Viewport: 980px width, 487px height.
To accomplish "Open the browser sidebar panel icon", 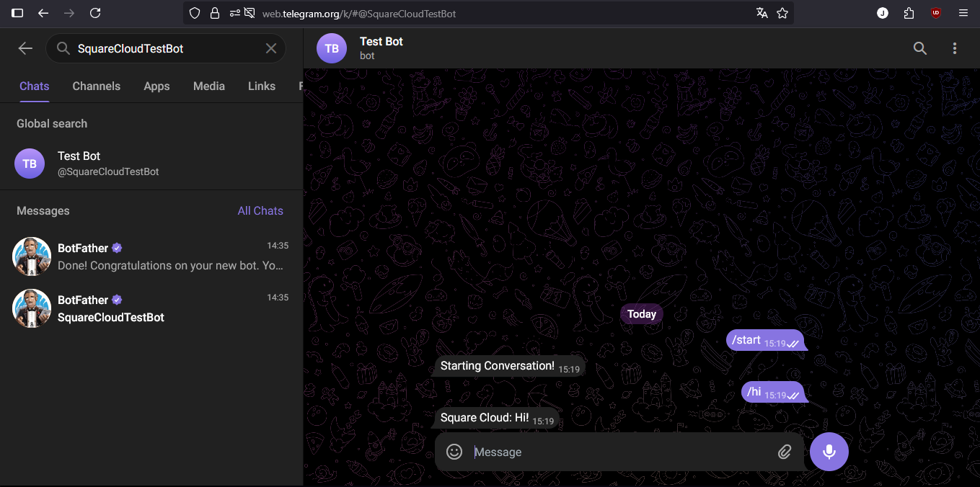I will [x=17, y=13].
